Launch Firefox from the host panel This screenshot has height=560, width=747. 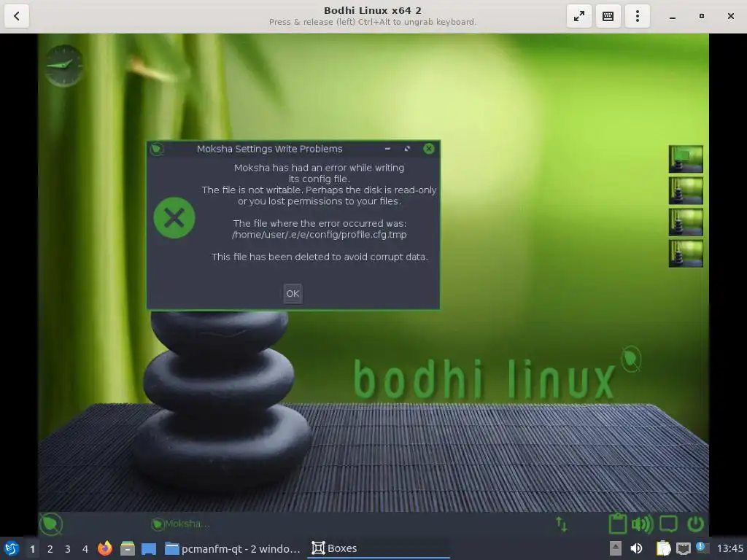[105, 548]
